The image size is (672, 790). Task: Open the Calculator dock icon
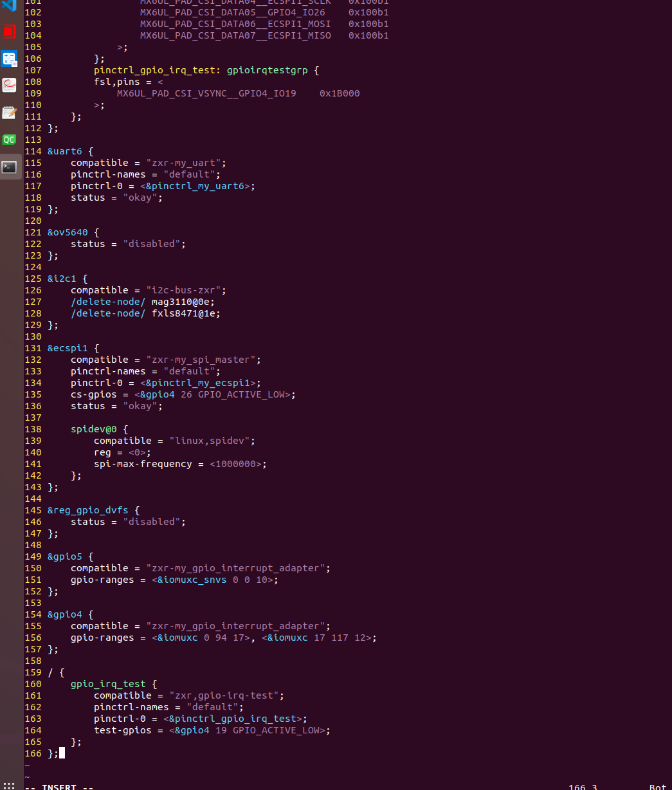click(9, 59)
